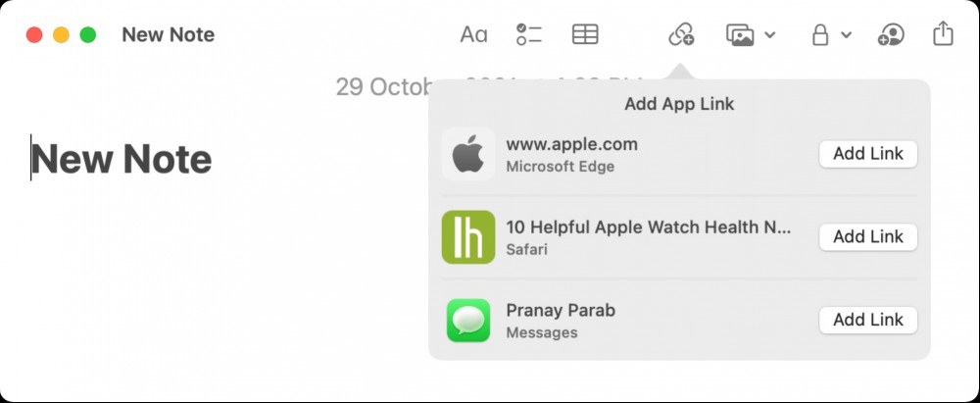Select the www.apple.com title text
Screen dimensions: 980x403
pos(572,144)
